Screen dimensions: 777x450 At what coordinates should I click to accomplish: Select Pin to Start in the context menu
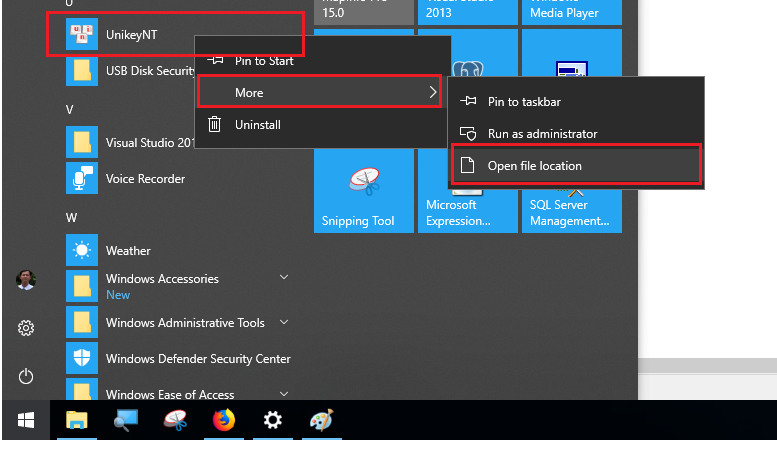pyautogui.click(x=322, y=60)
